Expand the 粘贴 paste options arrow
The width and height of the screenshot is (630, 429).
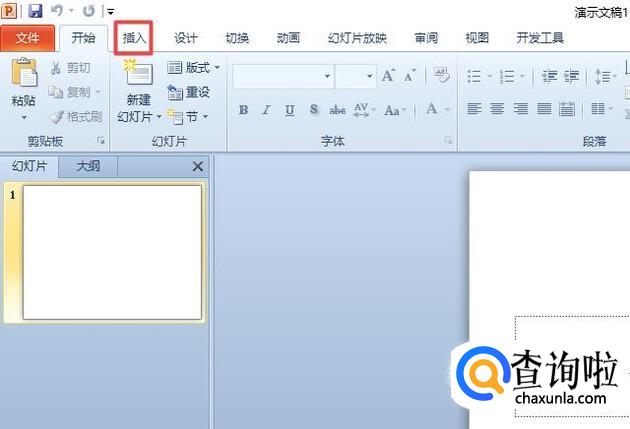pyautogui.click(x=24, y=117)
